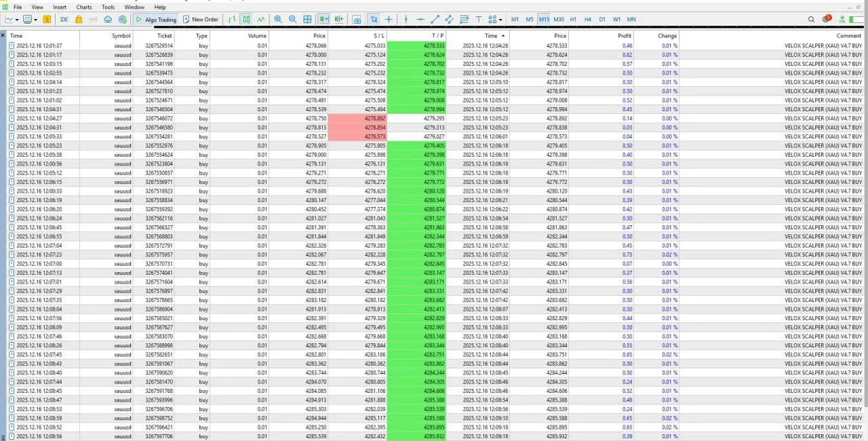The height and width of the screenshot is (441, 868).
Task: Select the Crosshair tool
Action: click(x=390, y=19)
